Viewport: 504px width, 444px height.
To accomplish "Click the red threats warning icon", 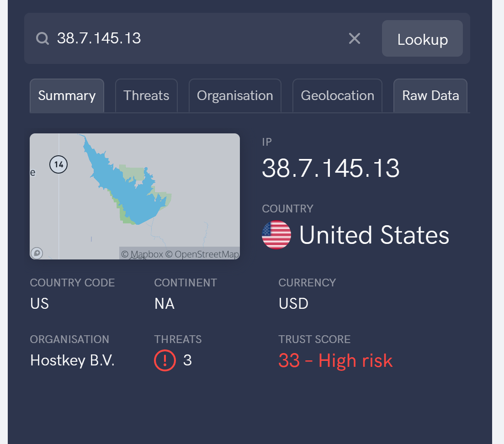I will click(x=165, y=360).
